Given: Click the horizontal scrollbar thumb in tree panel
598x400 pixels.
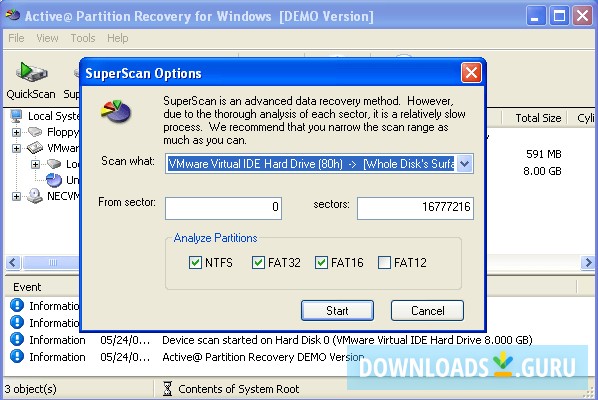Looking at the screenshot, I should pyautogui.click(x=52, y=262).
